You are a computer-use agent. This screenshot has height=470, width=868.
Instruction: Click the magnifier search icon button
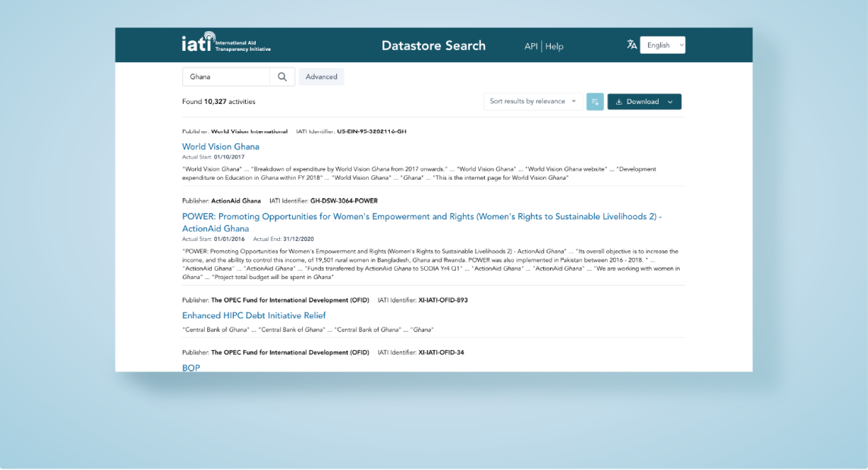tap(282, 77)
